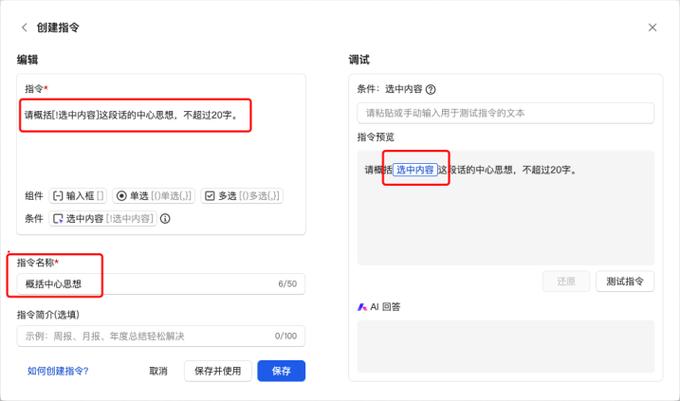Click the 选中内容 tag in 指令预览
The image size is (680, 401).
coord(415,170)
